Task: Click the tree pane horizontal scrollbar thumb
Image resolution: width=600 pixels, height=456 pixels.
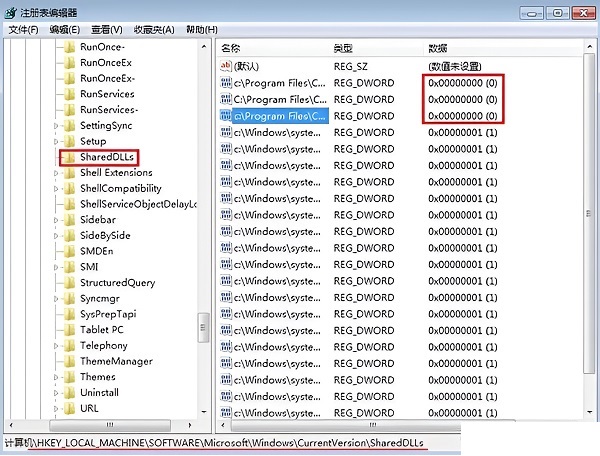Action: point(110,425)
